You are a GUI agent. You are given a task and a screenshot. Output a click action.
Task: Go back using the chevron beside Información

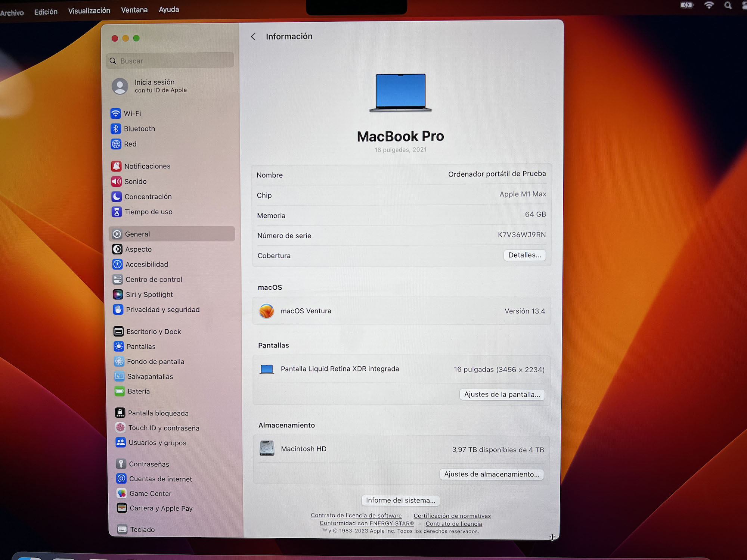click(254, 37)
